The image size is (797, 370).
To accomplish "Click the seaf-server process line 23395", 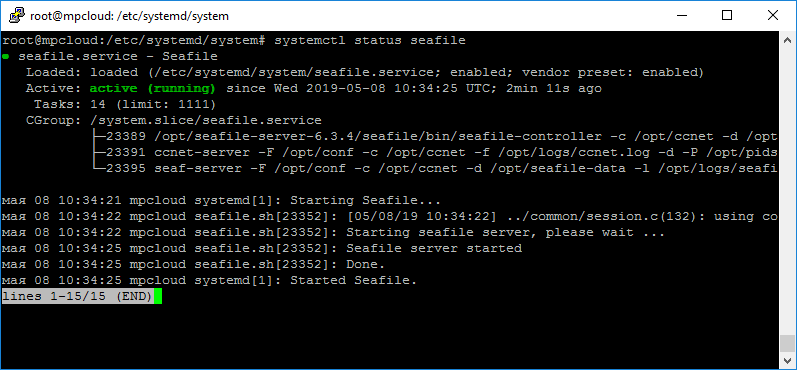I will point(436,168).
